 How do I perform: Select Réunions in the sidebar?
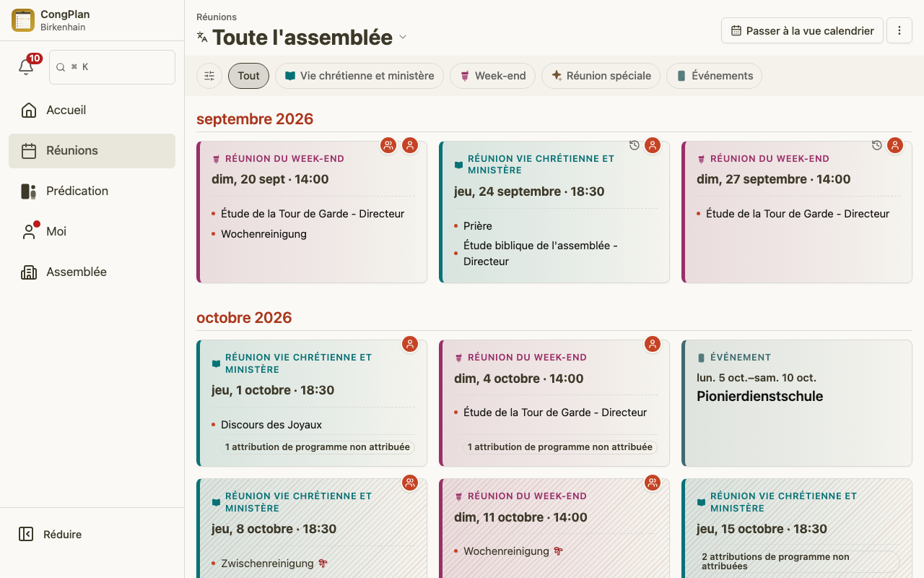(92, 150)
